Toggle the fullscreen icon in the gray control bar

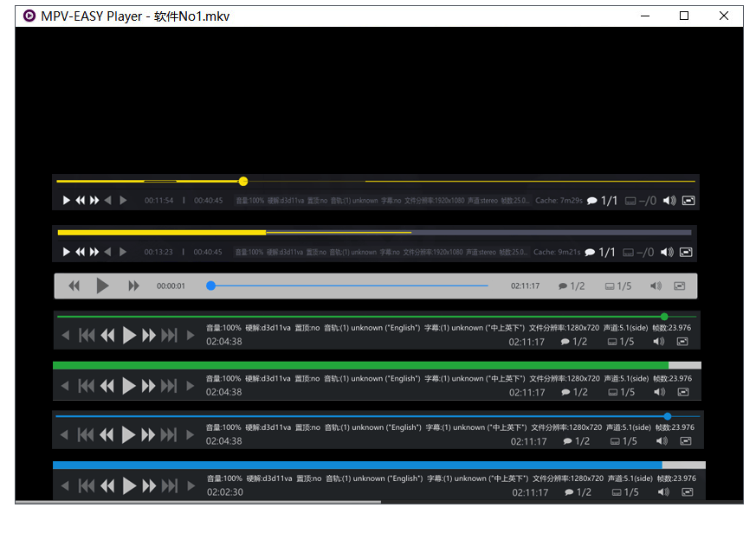coord(680,286)
